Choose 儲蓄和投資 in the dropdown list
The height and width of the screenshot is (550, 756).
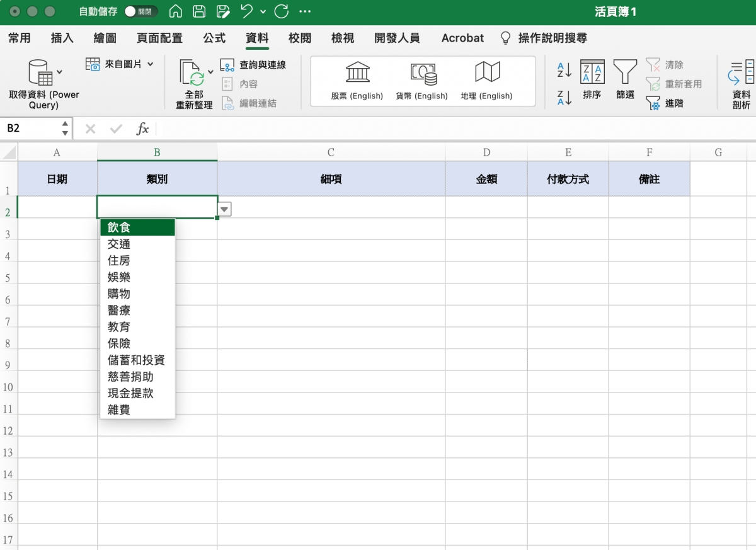click(x=136, y=360)
